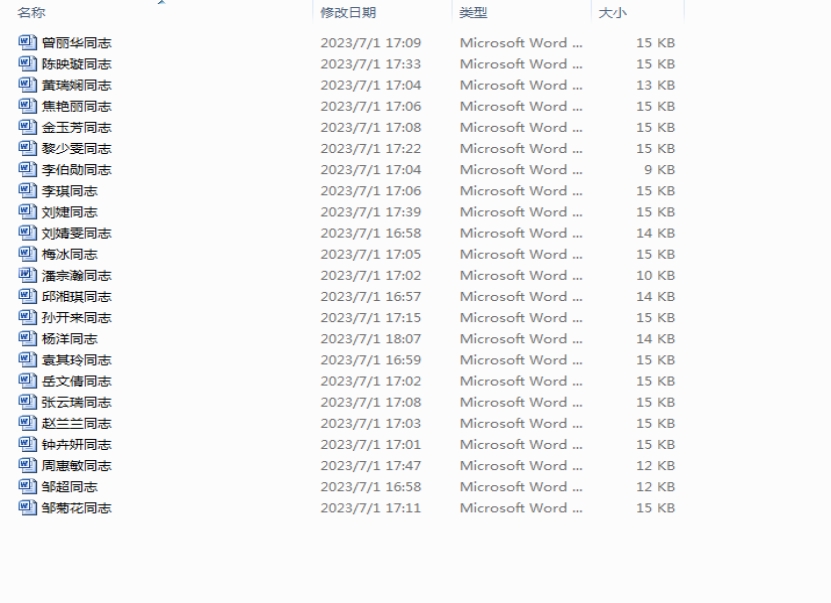
Task: Click the 18:07 modified date of 杨洋同志
Action: [x=370, y=339]
